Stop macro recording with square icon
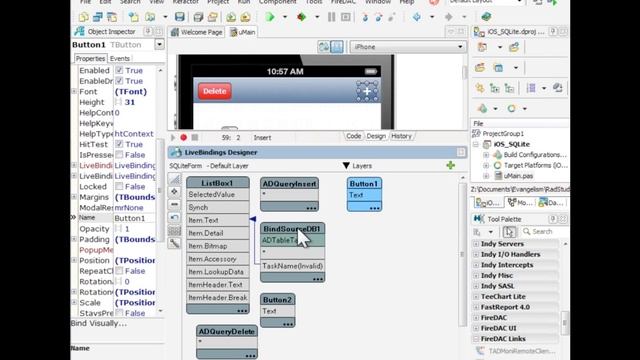Image resolution: width=640 pixels, height=360 pixels. pyautogui.click(x=195, y=138)
